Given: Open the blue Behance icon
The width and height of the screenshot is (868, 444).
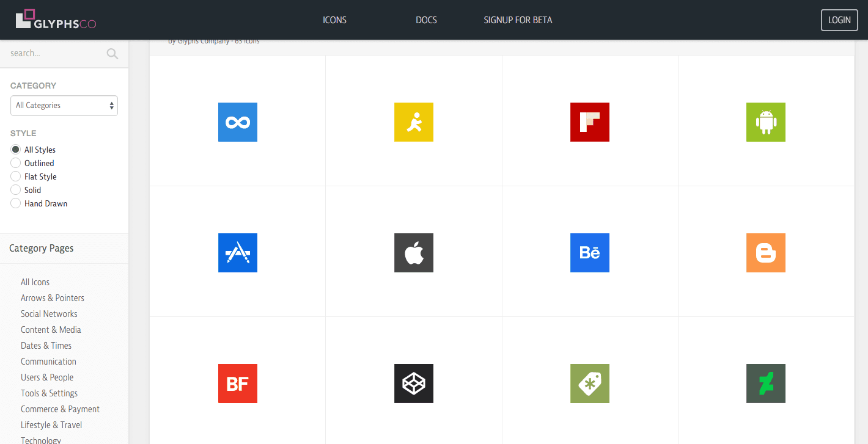Looking at the screenshot, I should point(590,253).
